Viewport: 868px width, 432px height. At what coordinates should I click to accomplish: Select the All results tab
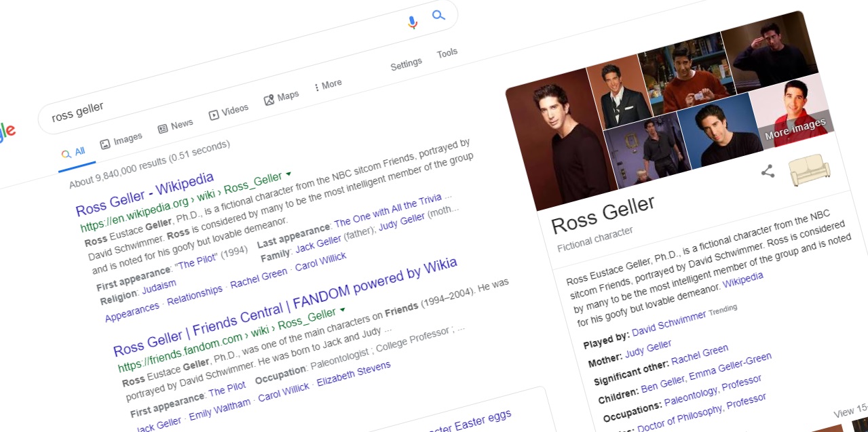73,153
